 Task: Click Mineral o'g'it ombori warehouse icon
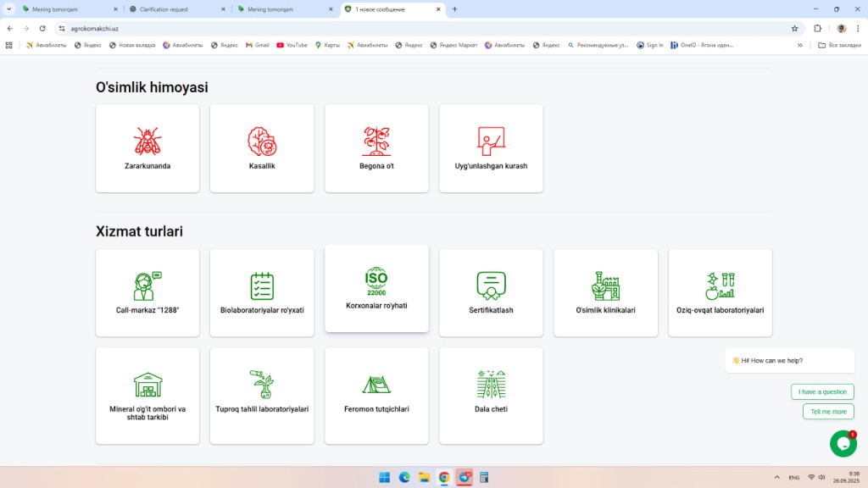tap(147, 385)
